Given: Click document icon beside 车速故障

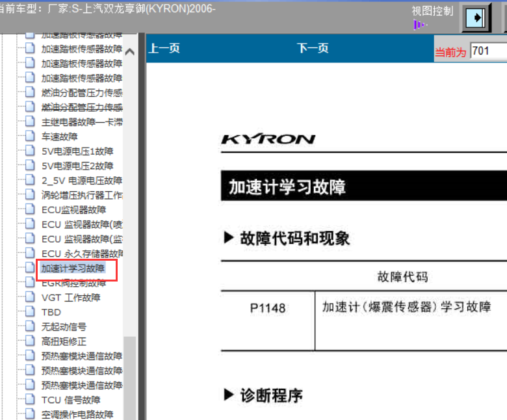Looking at the screenshot, I should point(30,136).
